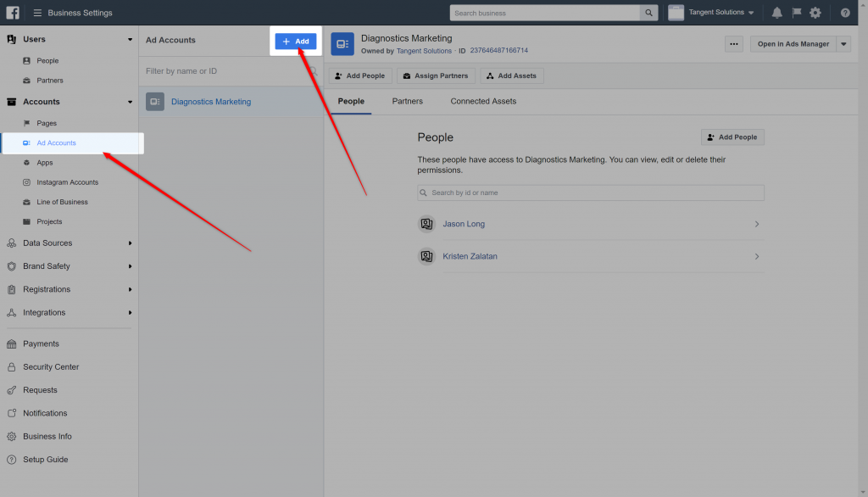Click the three-dots more options button
This screenshot has height=497, width=868.
pos(733,44)
